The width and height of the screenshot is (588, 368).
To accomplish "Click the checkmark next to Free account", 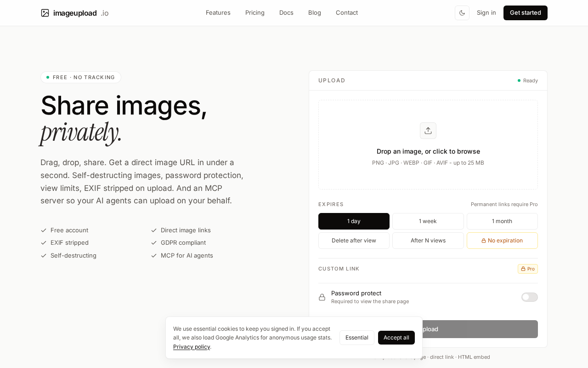I will click(44, 230).
